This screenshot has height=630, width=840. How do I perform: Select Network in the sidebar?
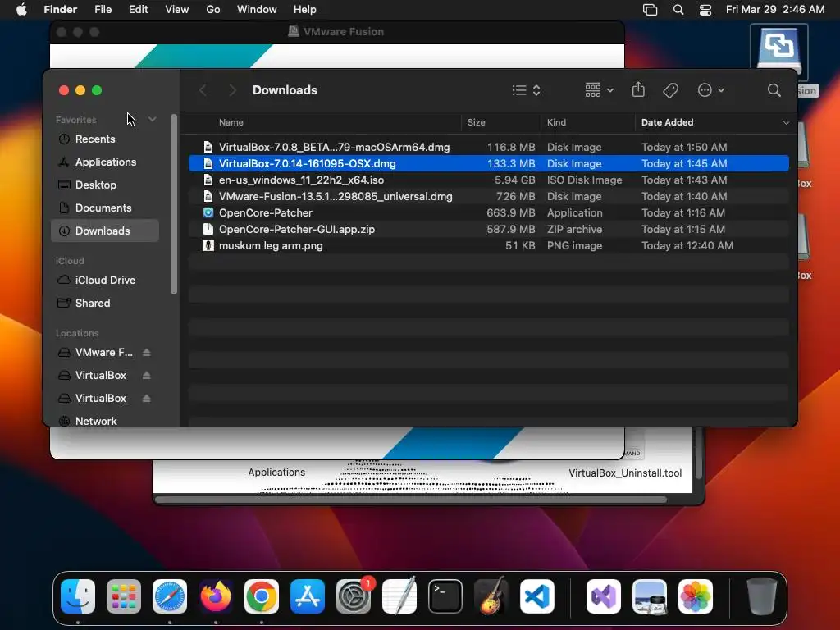tap(106, 421)
